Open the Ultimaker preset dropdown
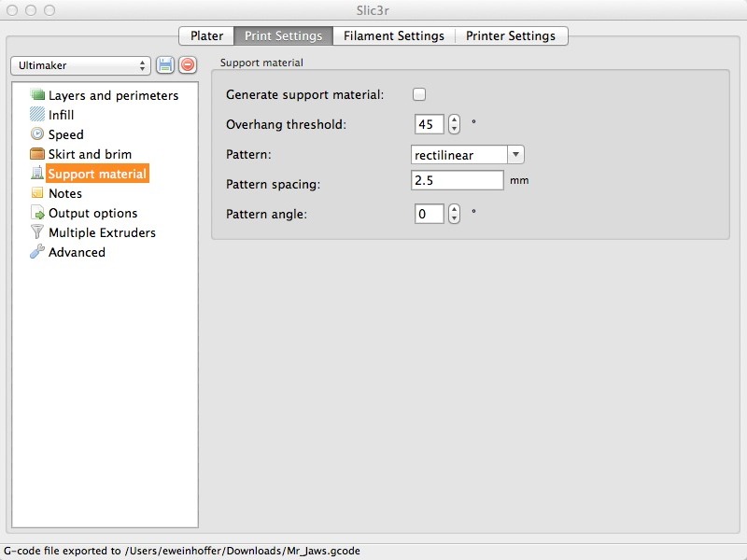Screen dimensions: 747x560 80,65
